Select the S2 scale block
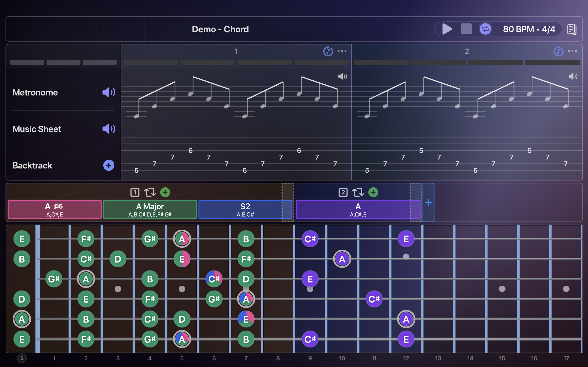Screen dimensions: 588x367 coord(245,209)
